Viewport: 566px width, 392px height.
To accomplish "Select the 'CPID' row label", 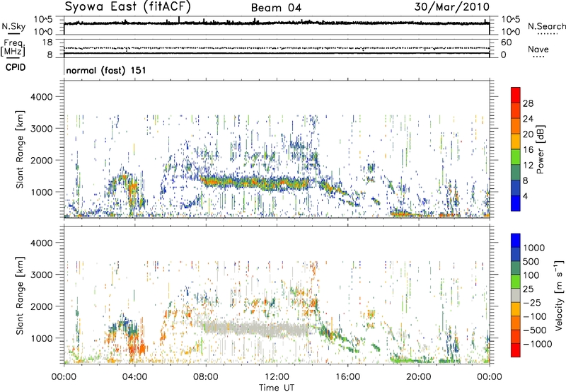I will coord(16,67).
